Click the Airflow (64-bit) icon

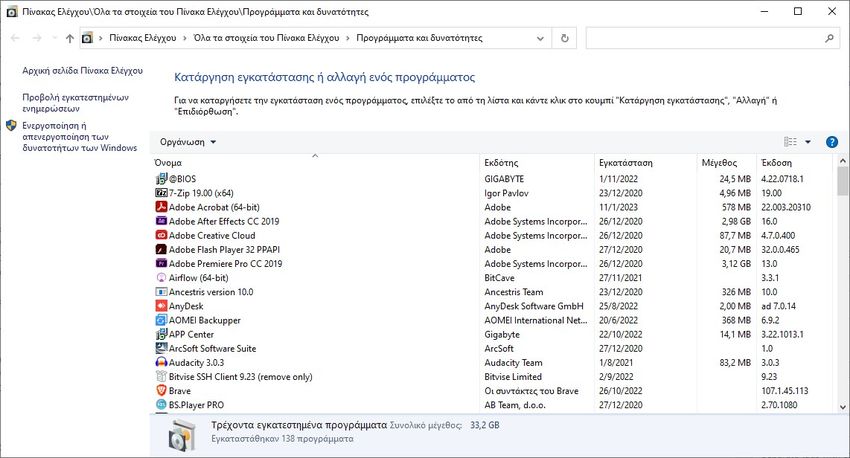tap(161, 278)
